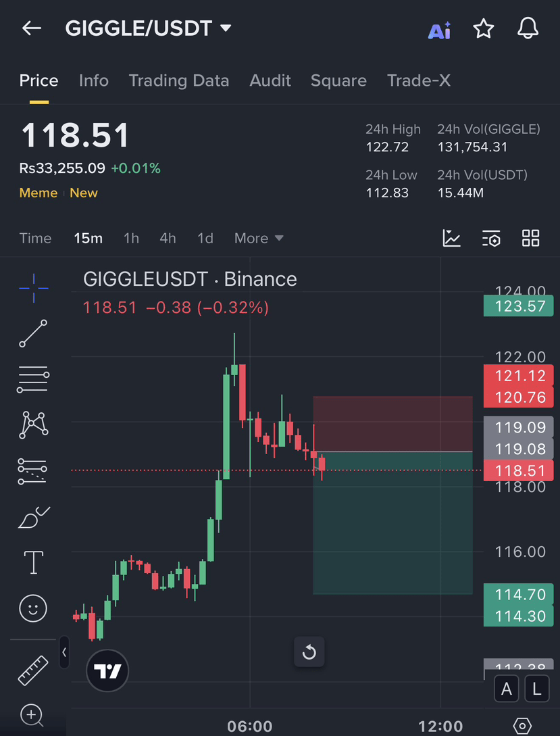Open chart indicators line-graph icon
The height and width of the screenshot is (736, 560).
point(452,238)
